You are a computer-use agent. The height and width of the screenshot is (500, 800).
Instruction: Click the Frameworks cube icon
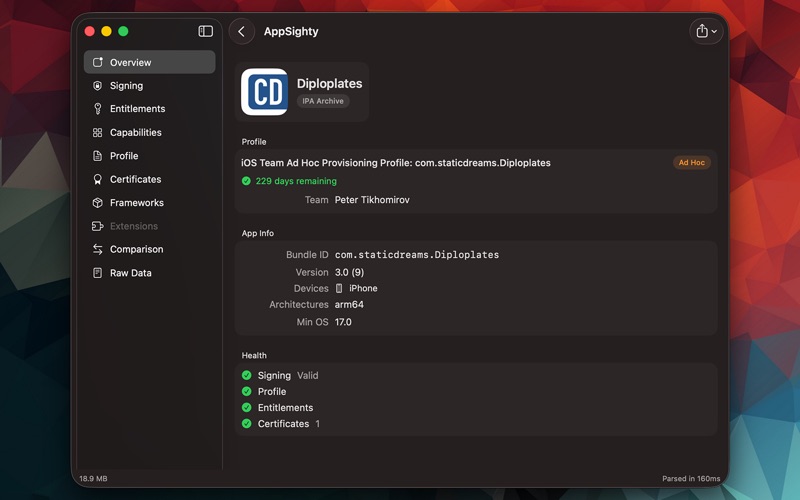click(x=97, y=203)
